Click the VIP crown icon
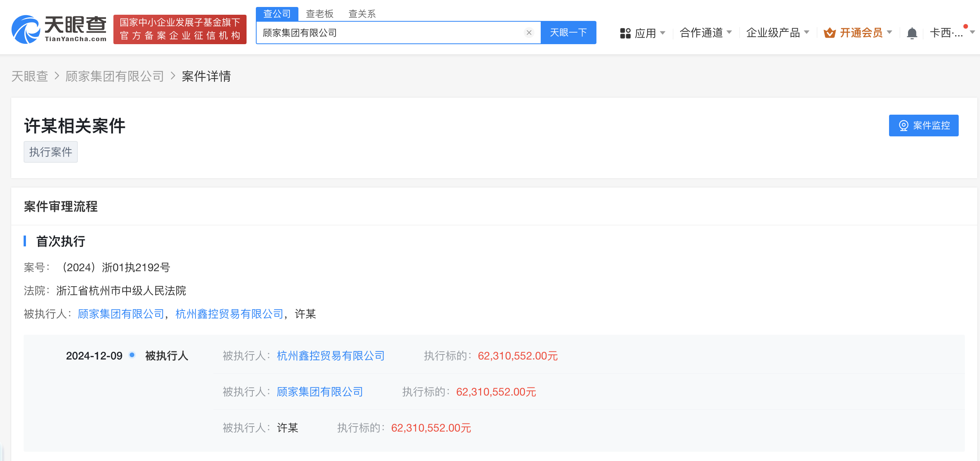Image resolution: width=980 pixels, height=461 pixels. click(x=829, y=33)
